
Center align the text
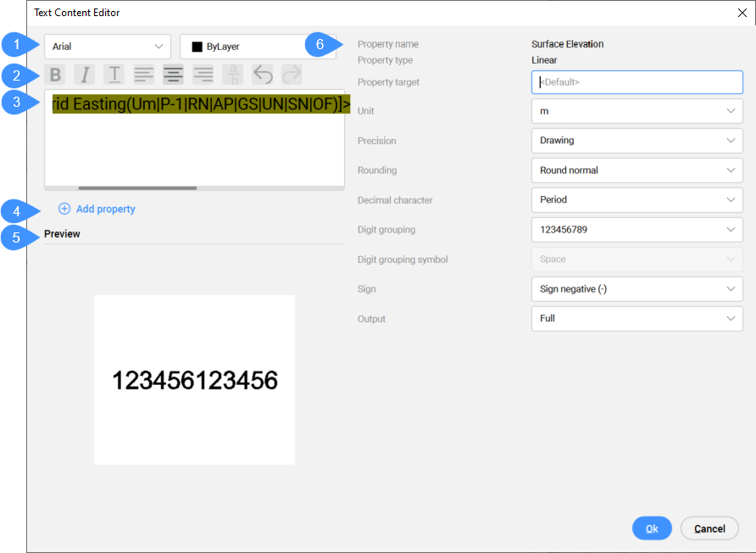coord(174,75)
